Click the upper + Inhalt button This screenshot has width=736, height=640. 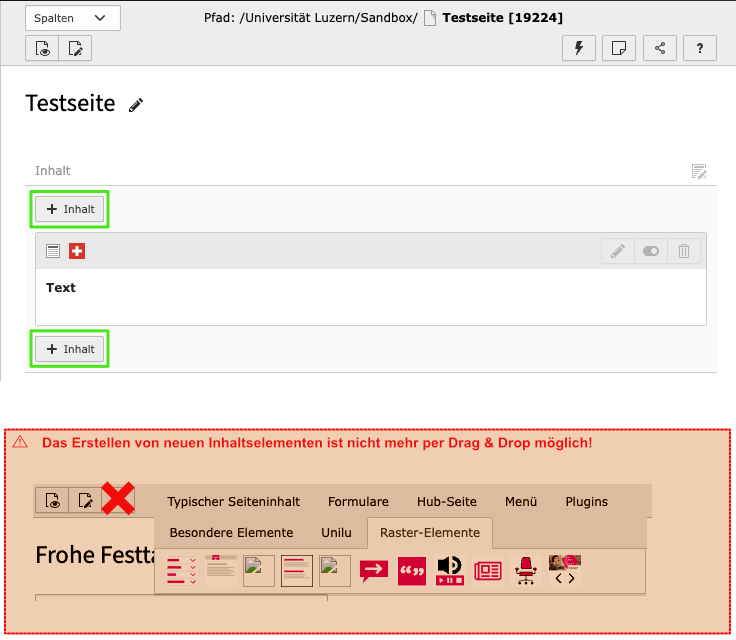click(69, 209)
